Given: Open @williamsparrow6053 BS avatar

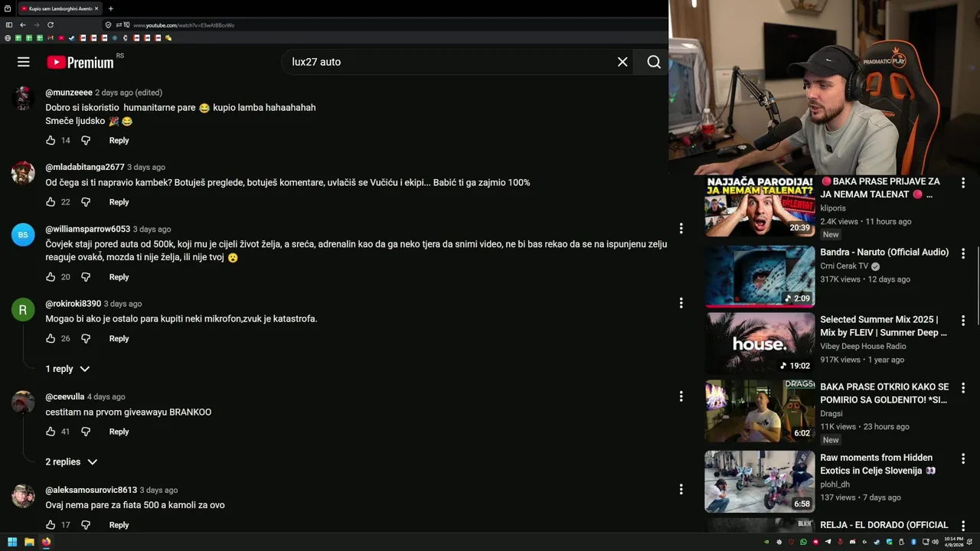Looking at the screenshot, I should 23,235.
